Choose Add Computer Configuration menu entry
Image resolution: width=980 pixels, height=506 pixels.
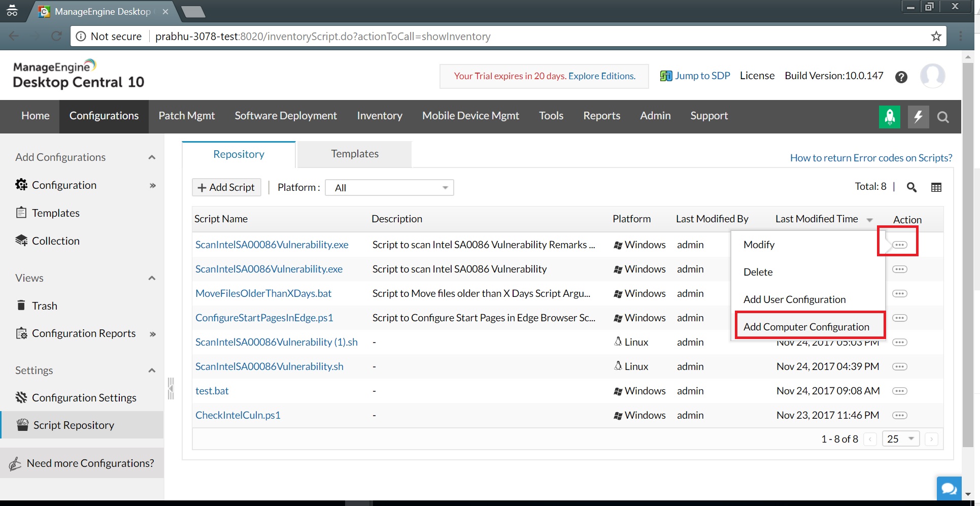pos(806,327)
